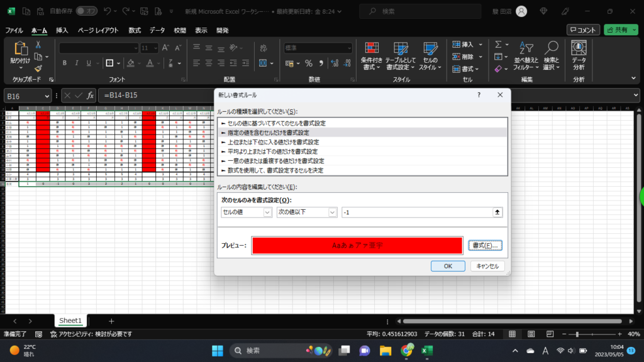Click the Paste (貼り付け) clipboard icon
This screenshot has height=362, width=644.
click(19, 49)
